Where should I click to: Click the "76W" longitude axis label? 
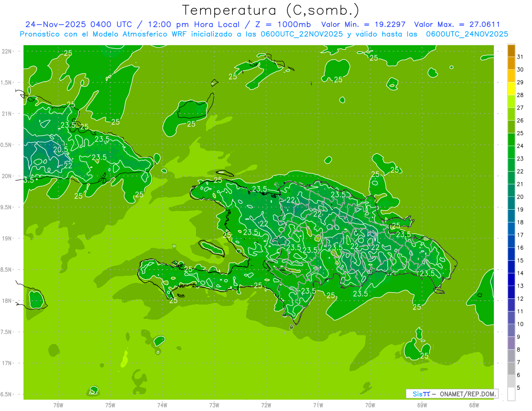coord(58,405)
